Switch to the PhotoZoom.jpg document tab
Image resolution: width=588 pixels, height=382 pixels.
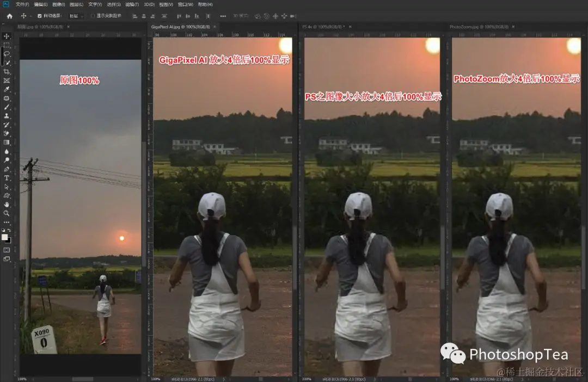pyautogui.click(x=479, y=27)
